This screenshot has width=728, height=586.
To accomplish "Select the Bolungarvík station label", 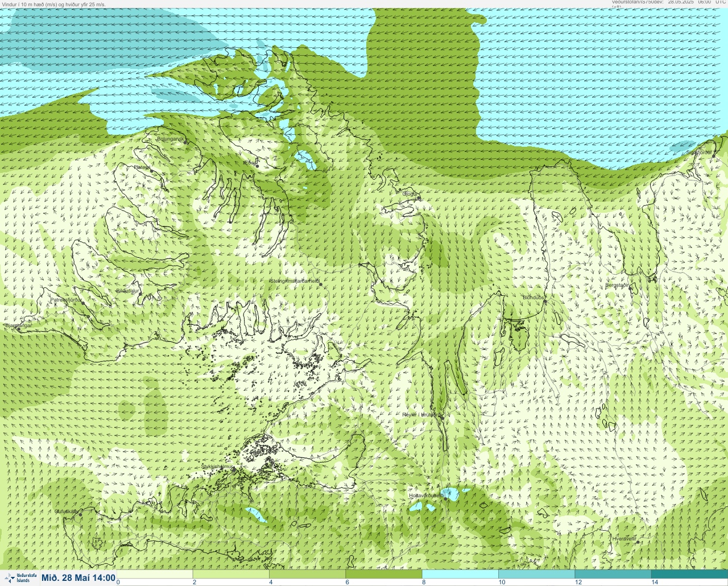I will click(170, 139).
